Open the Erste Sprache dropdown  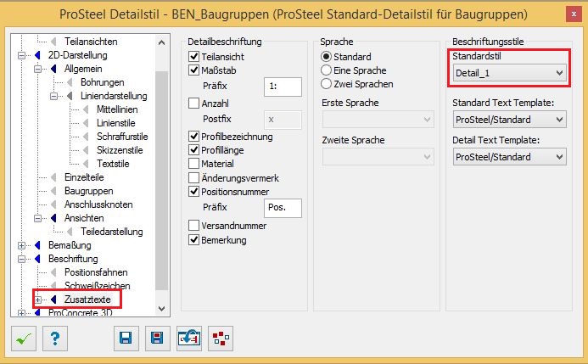click(378, 119)
